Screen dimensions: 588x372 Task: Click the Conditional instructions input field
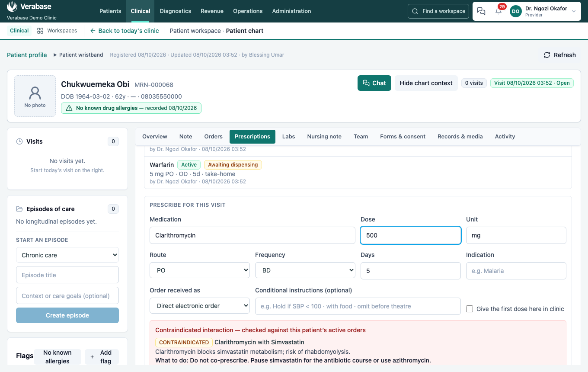[x=358, y=306]
